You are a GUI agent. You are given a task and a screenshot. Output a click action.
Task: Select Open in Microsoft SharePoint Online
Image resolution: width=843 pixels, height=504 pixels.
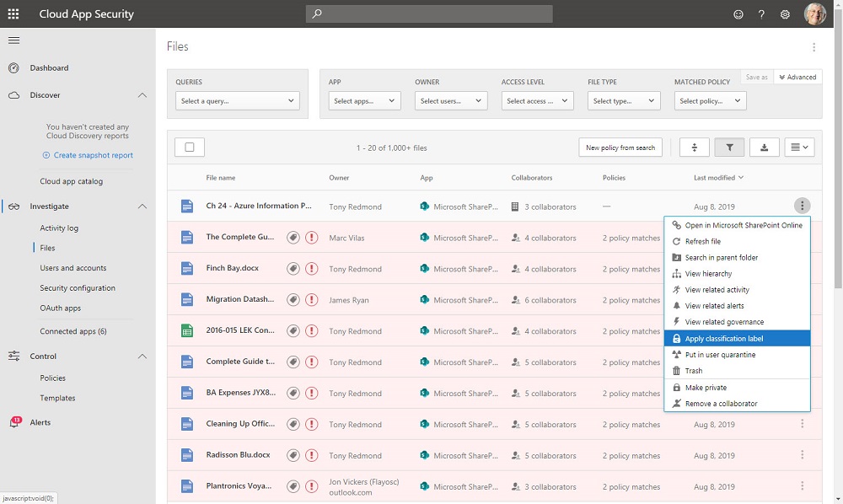[737, 226]
